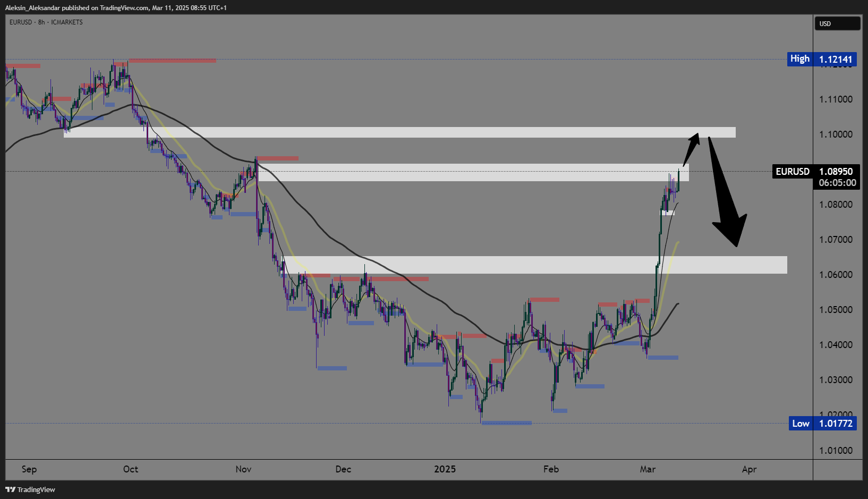Click the 1.03000 price axis value
This screenshot has height=499, width=868.
[x=836, y=380]
